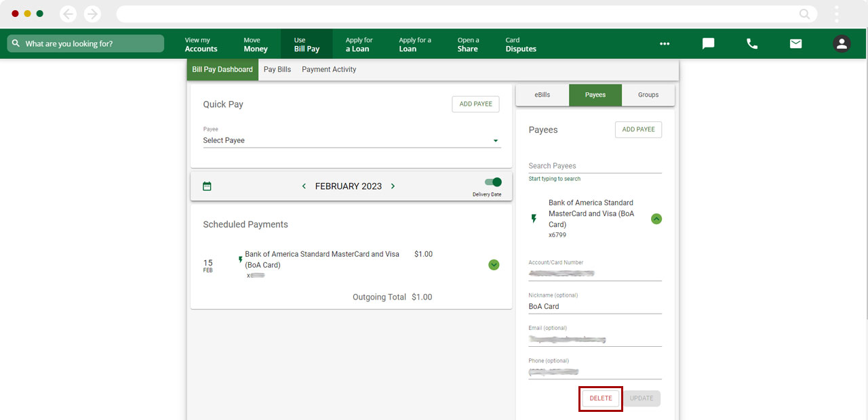Image resolution: width=868 pixels, height=420 pixels.
Task: Click the Quick Pay heading
Action: 223,104
